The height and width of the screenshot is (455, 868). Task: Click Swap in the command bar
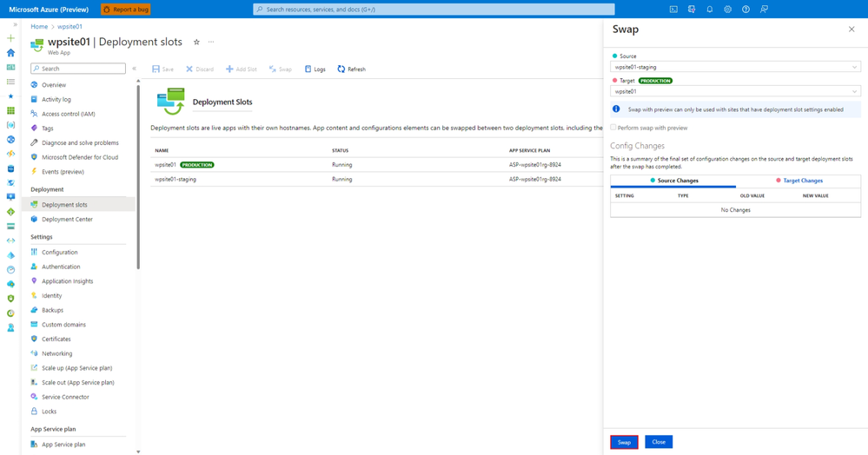click(x=281, y=69)
